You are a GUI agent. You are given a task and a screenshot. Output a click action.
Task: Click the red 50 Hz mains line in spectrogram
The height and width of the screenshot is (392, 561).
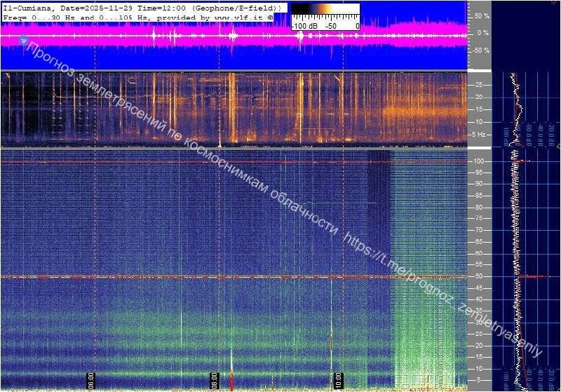pyautogui.click(x=234, y=276)
